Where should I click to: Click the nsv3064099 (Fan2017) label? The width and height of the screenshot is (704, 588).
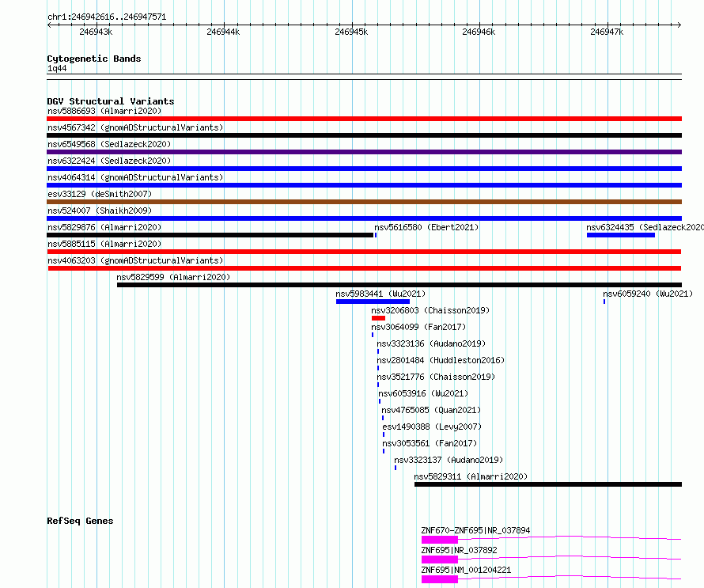(418, 327)
